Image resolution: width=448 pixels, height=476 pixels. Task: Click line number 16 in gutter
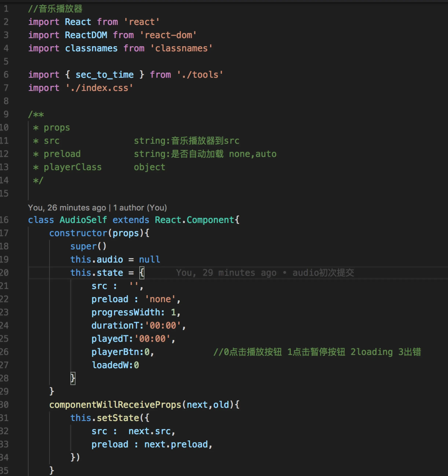tap(4, 220)
